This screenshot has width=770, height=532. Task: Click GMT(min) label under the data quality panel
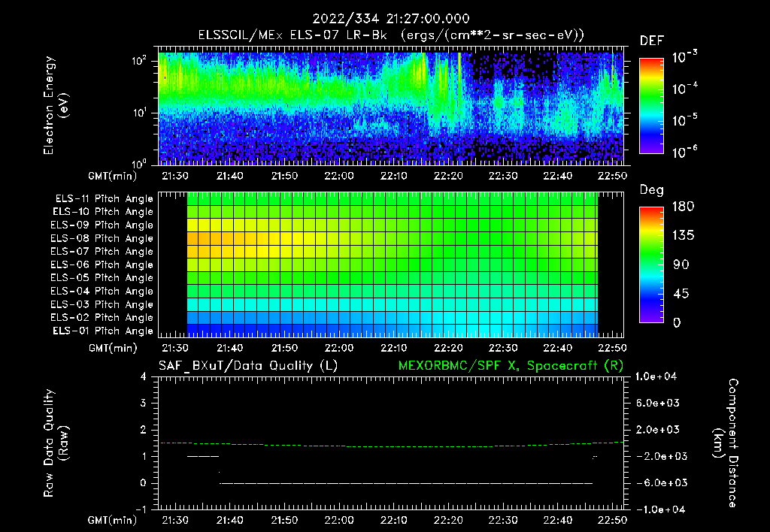[113, 520]
